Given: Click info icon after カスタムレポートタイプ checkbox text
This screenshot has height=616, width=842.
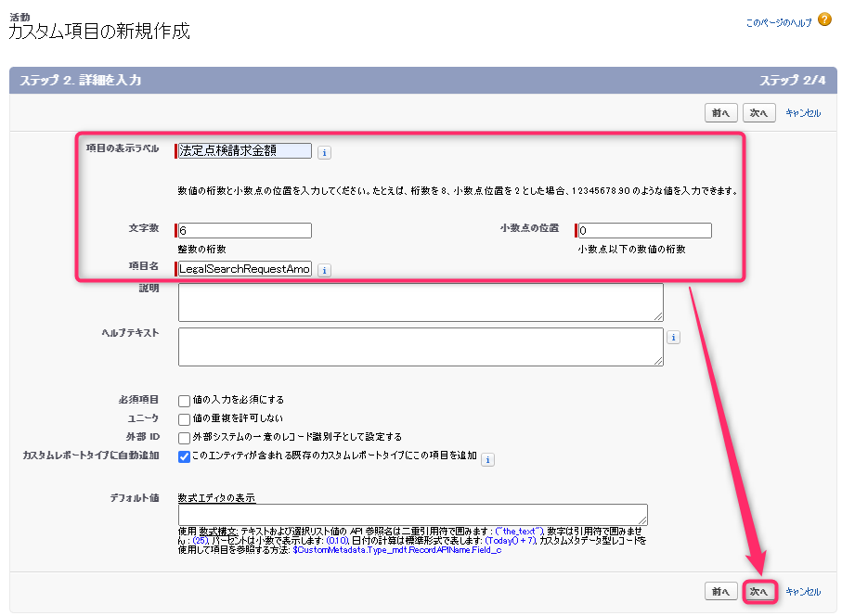Looking at the screenshot, I should point(487,459).
